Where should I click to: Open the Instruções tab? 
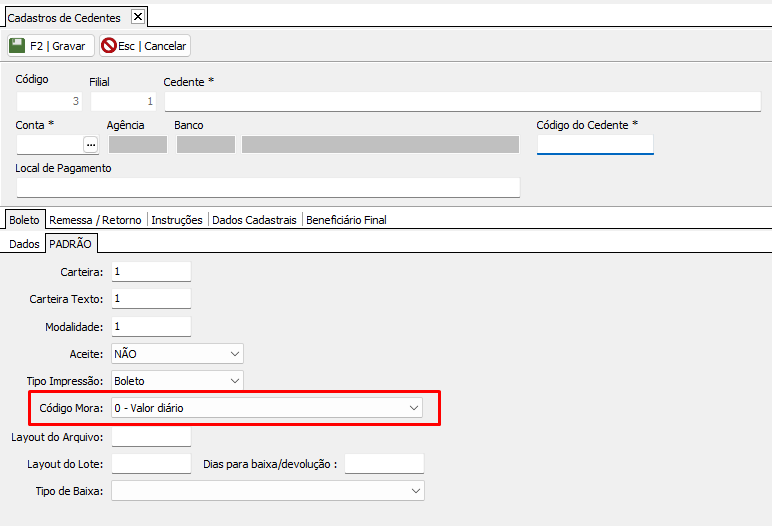click(177, 220)
